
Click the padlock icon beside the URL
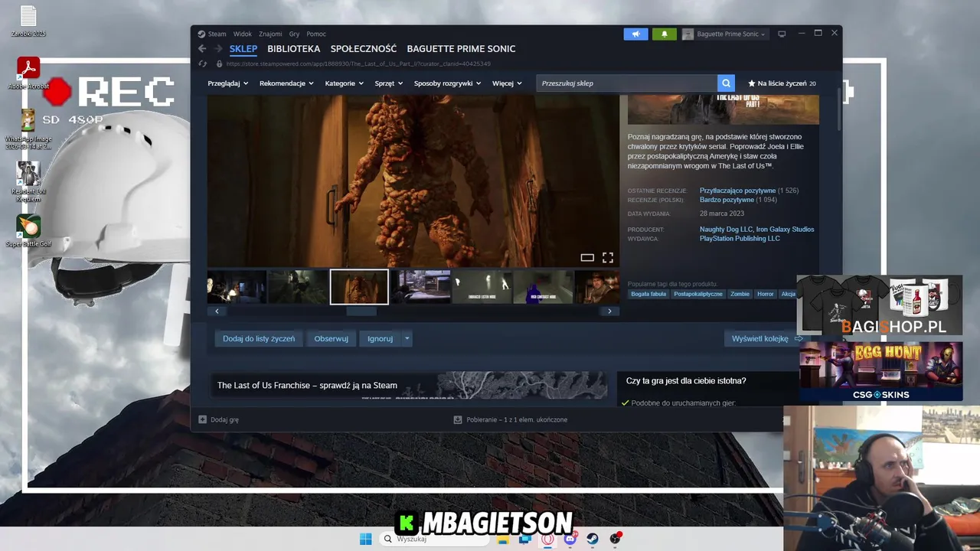click(x=220, y=64)
